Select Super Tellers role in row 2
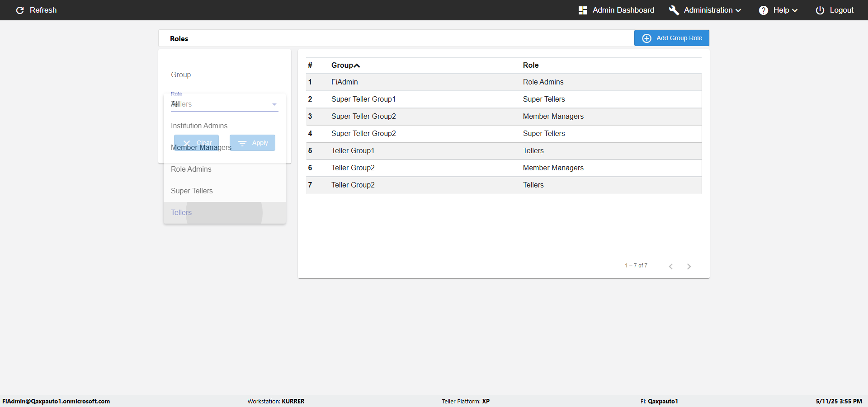The width and height of the screenshot is (868, 407). tap(544, 99)
